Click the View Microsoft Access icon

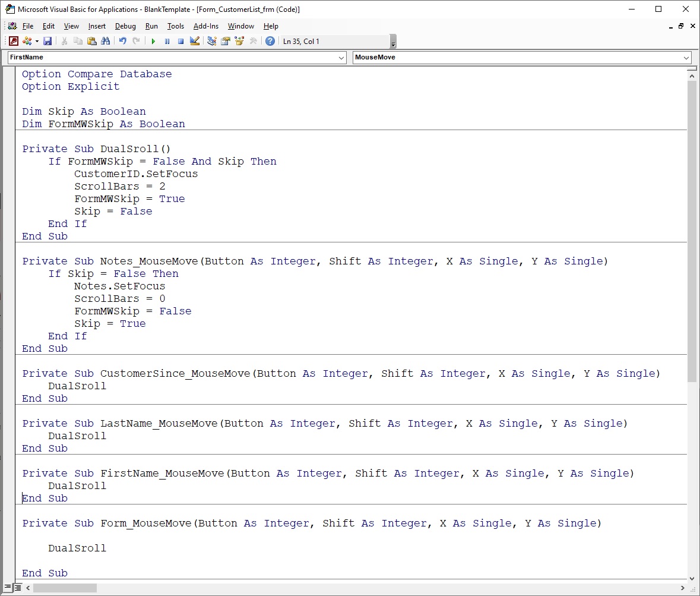click(x=13, y=41)
